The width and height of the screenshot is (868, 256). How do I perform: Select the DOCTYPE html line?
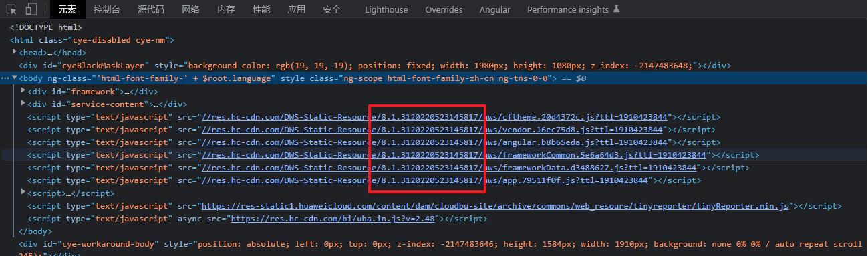(45, 27)
